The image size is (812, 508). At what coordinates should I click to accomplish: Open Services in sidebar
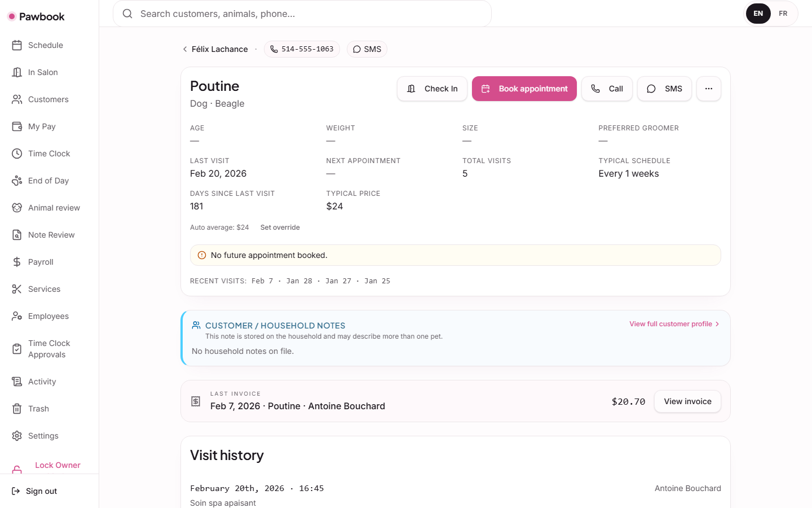click(49, 289)
